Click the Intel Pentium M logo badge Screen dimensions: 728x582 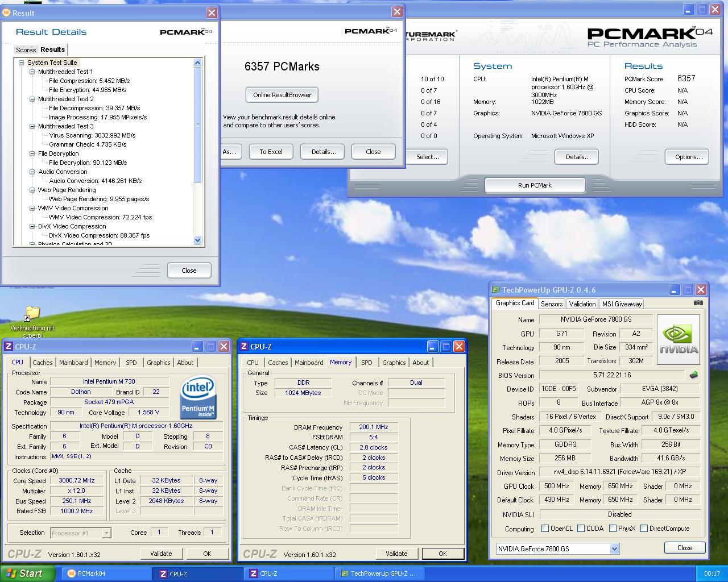[x=198, y=397]
